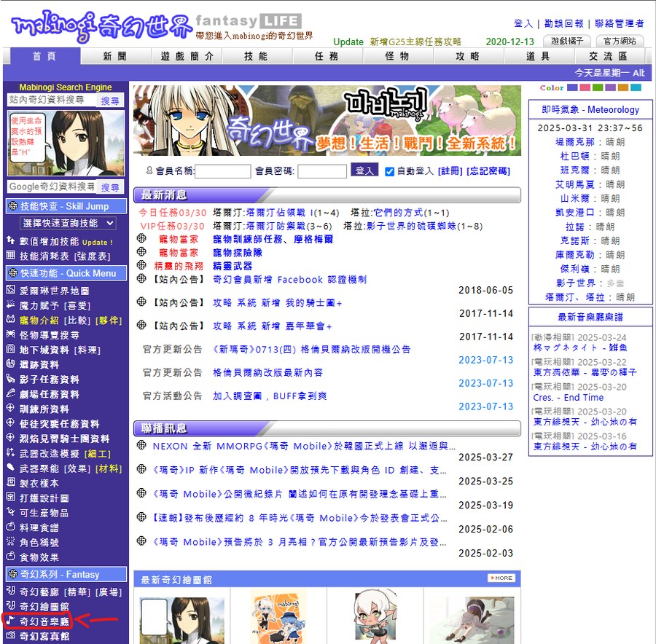Click the pet icon beside 寵物介紹
656x644 pixels.
[x=10, y=319]
